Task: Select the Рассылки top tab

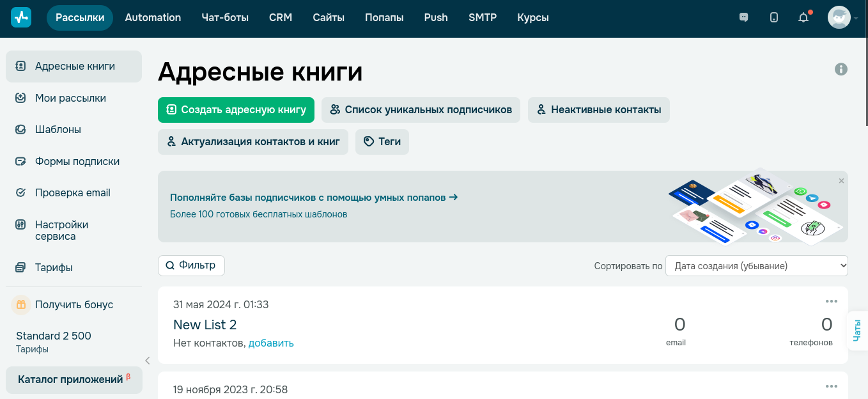Action: (x=80, y=18)
